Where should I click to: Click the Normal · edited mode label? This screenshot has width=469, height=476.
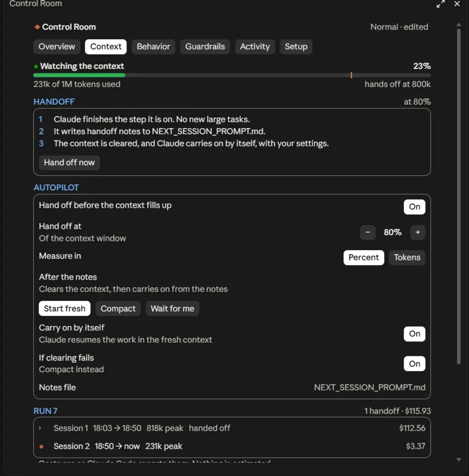(399, 27)
